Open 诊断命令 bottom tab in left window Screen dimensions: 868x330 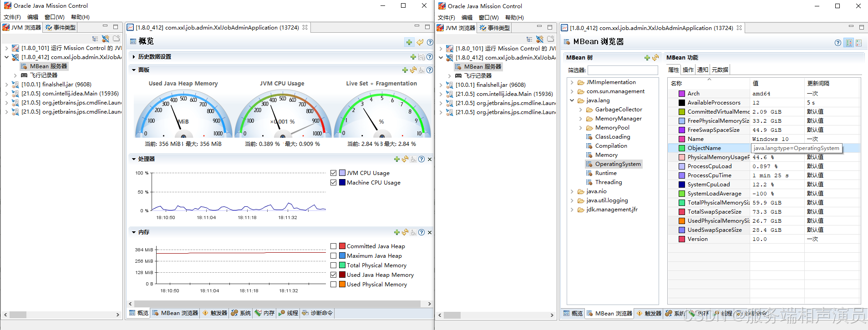point(317,313)
